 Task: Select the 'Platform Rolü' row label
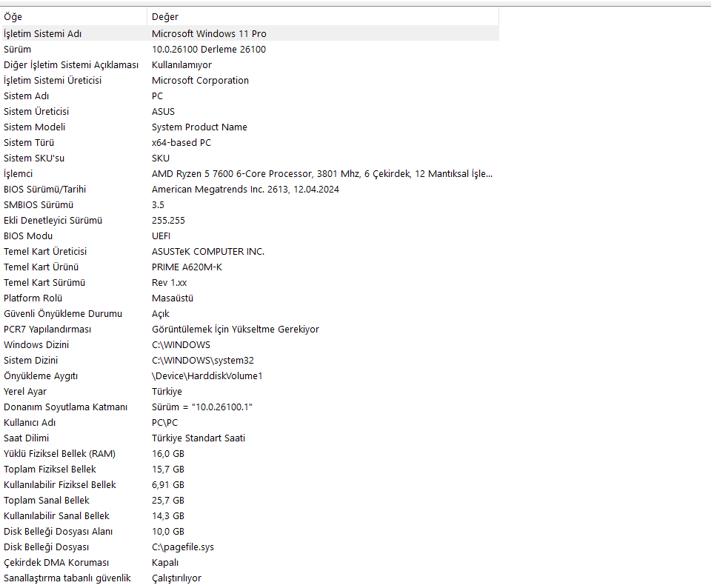tap(33, 298)
